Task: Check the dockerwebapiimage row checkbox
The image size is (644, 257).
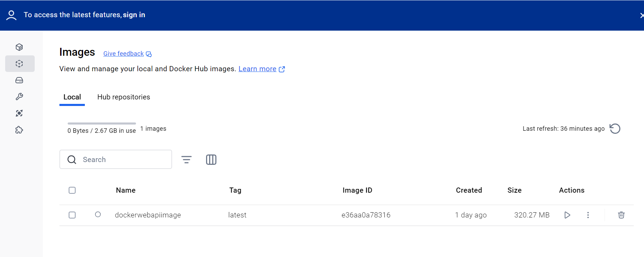Action: point(72,215)
